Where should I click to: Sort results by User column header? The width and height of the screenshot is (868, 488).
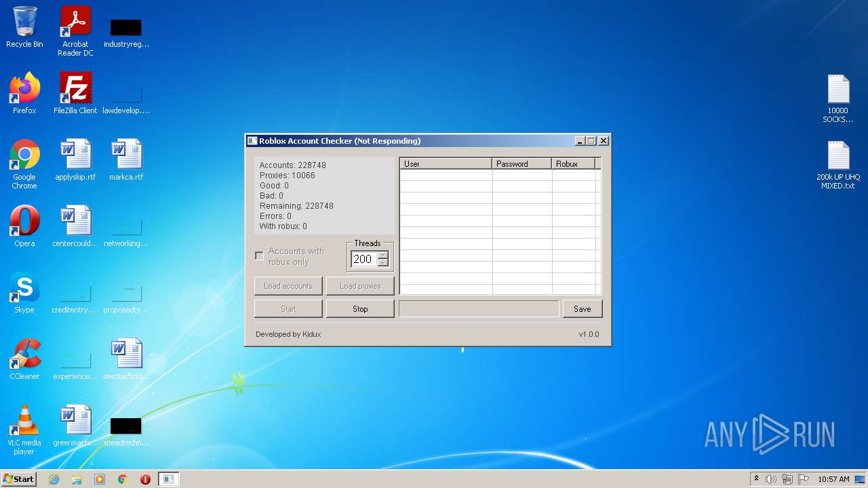(x=446, y=163)
